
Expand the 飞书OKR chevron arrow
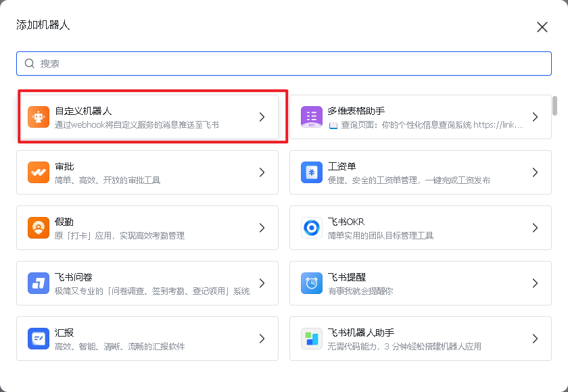[x=535, y=228]
